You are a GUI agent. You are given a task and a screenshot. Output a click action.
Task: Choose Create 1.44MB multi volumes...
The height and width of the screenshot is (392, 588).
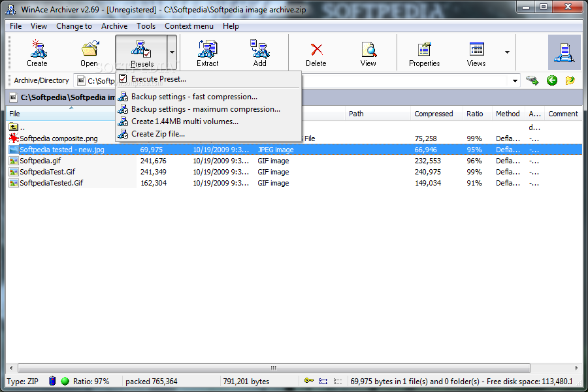coord(208,122)
